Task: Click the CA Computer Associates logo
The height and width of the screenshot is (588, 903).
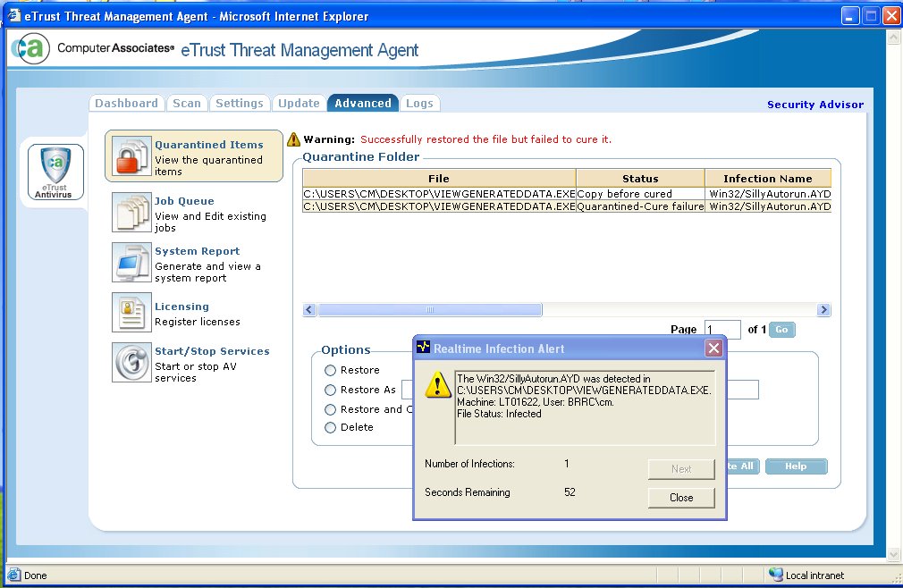Action: [30, 48]
